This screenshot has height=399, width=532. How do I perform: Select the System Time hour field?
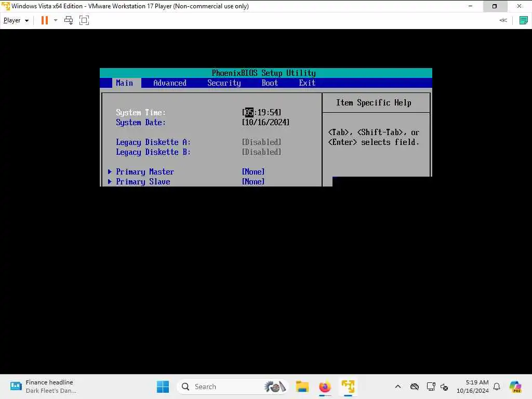click(249, 112)
